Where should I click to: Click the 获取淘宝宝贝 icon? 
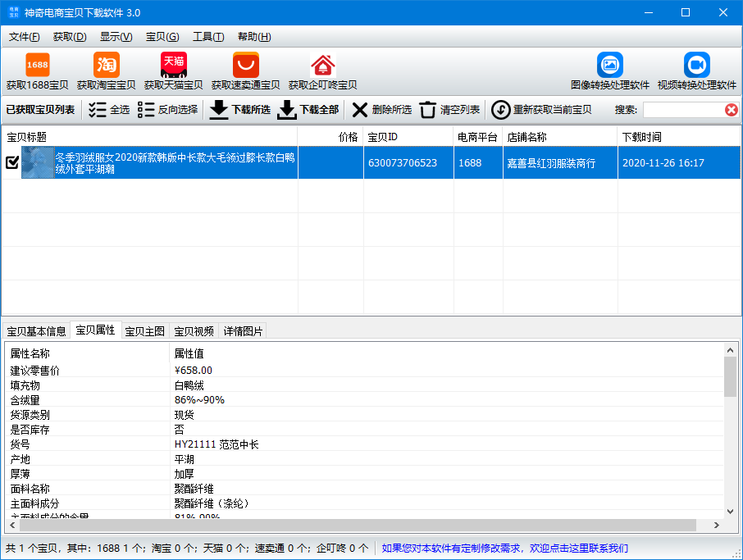click(106, 65)
